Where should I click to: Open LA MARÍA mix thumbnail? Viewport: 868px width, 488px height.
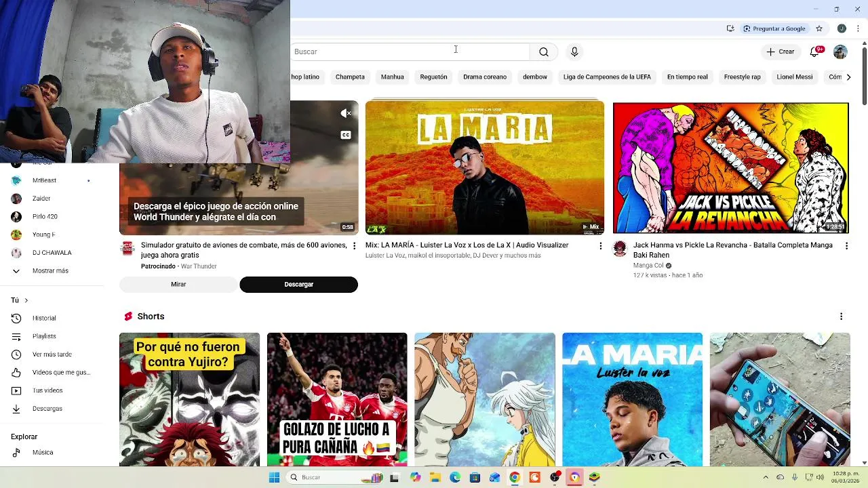485,167
